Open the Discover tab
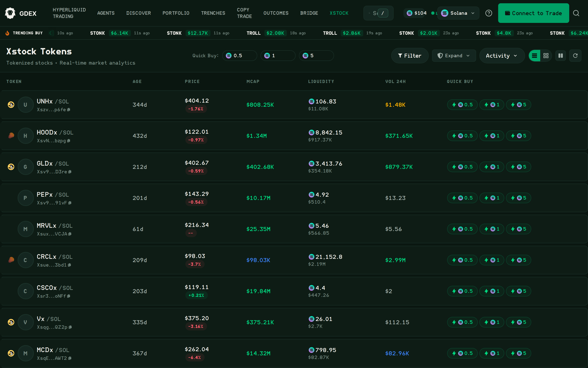588x368 pixels. coord(138,13)
